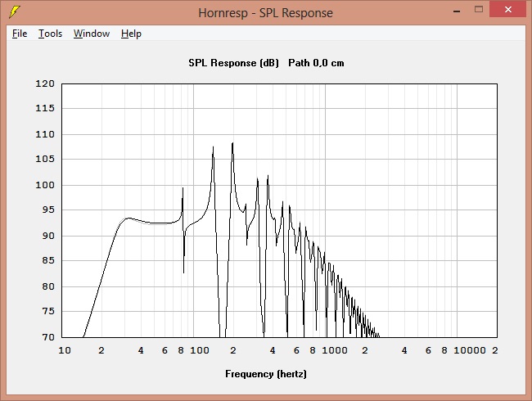Click the 120 dB y-axis label
Viewport: 532px width, 401px height.
(x=45, y=83)
